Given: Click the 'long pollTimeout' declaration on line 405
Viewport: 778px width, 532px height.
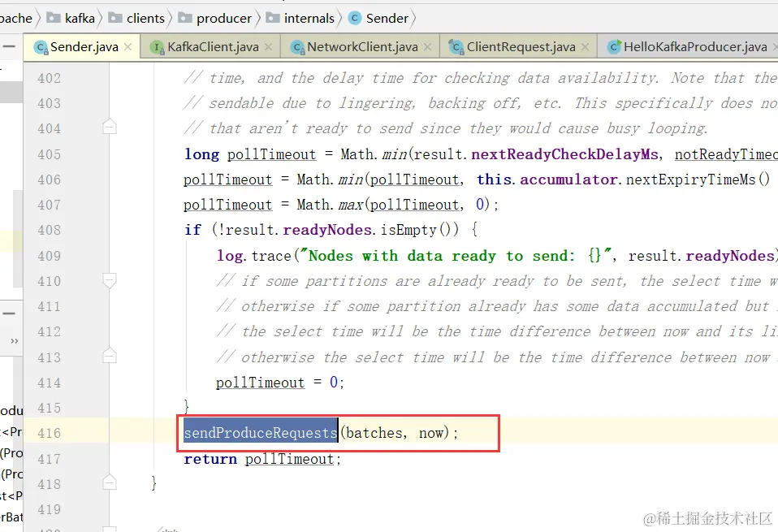Looking at the screenshot, I should (250, 154).
